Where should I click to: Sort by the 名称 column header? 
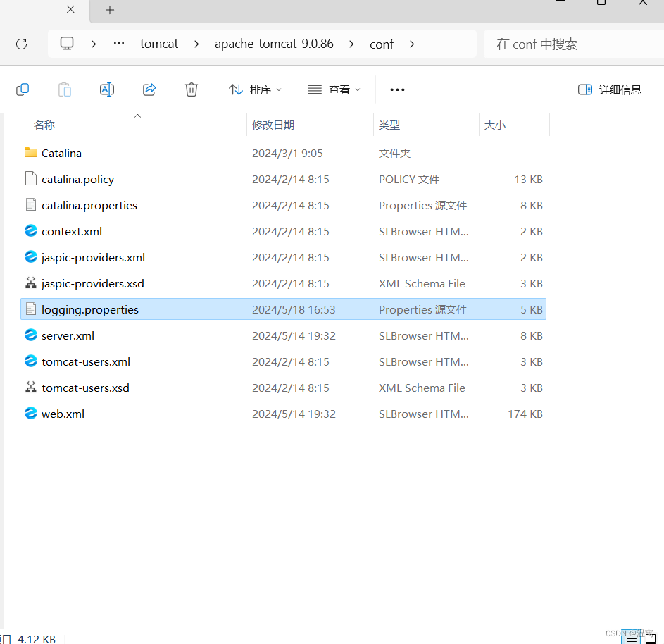(x=44, y=125)
